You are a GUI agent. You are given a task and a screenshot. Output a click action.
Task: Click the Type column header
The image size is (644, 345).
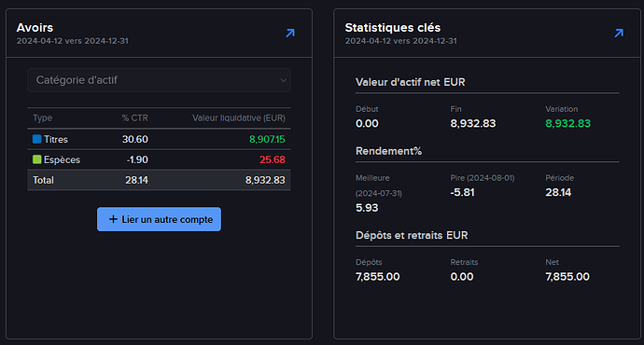coord(42,117)
